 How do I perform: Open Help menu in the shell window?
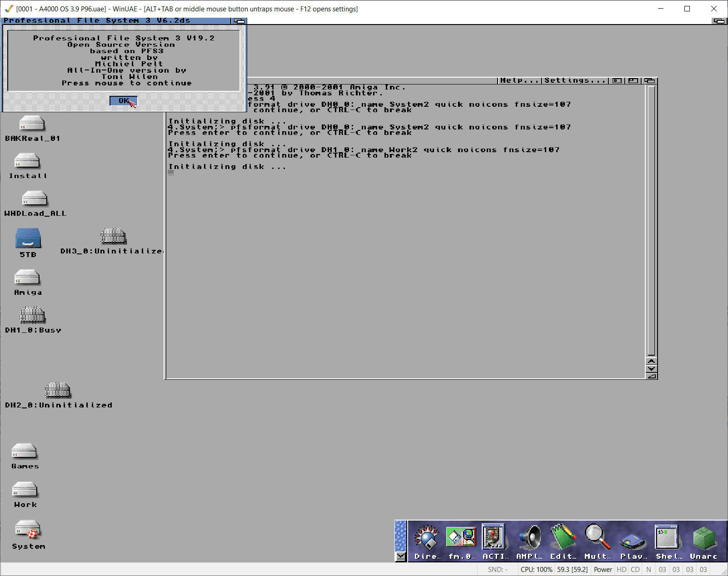pyautogui.click(x=520, y=80)
